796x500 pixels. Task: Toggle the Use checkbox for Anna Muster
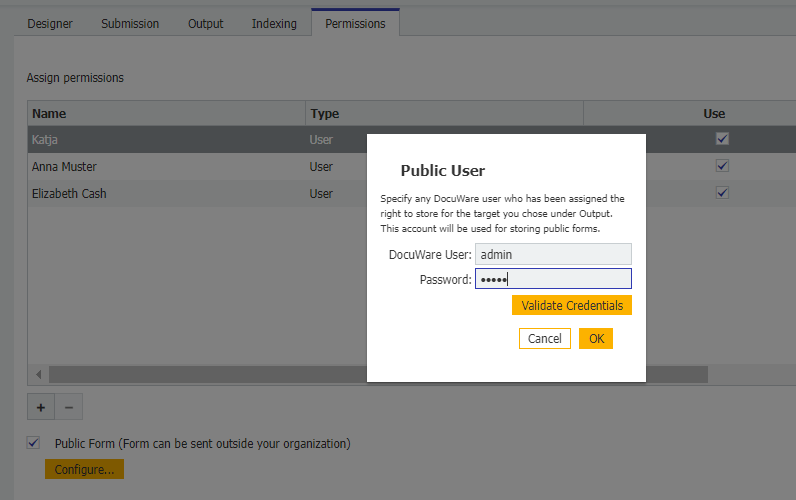click(721, 166)
